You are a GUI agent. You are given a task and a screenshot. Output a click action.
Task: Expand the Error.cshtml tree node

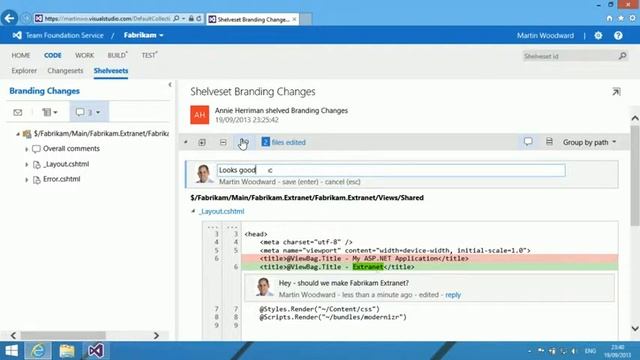pyautogui.click(x=27, y=180)
